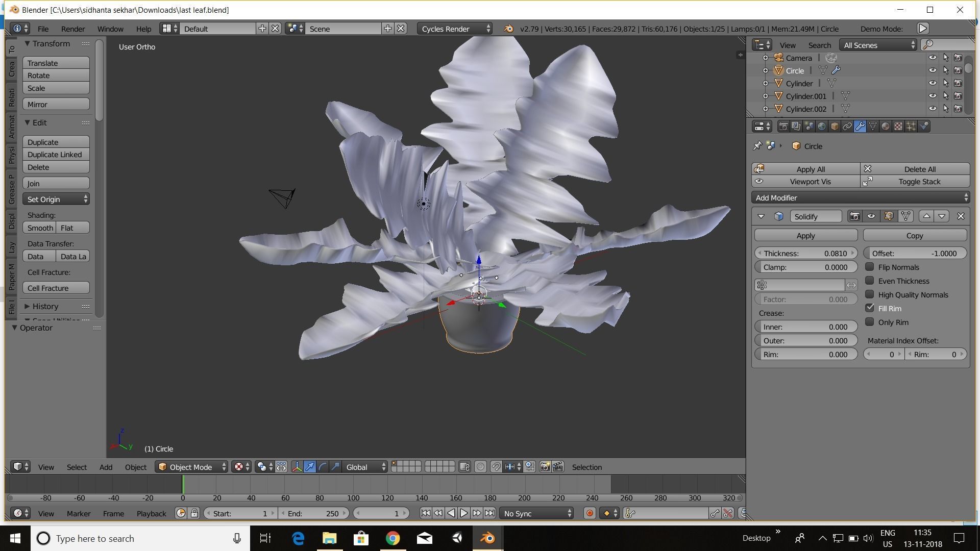Open the Object Mode dropdown
This screenshot has height=551, width=980.
(x=191, y=467)
